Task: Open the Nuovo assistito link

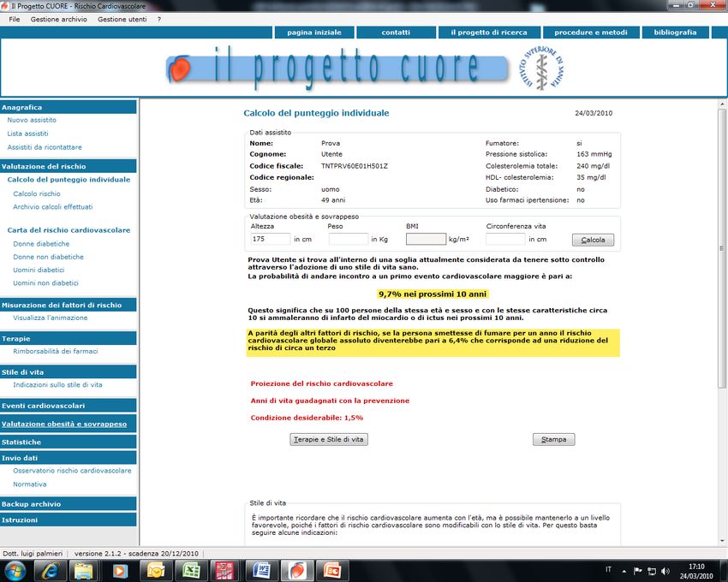Action: pyautogui.click(x=32, y=121)
